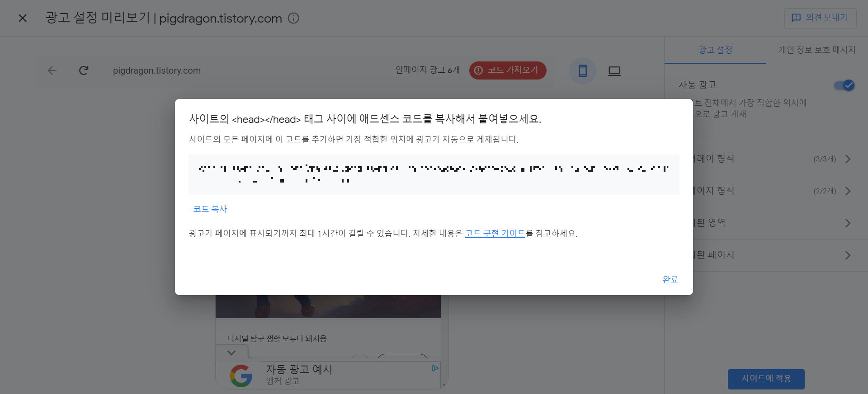The image size is (868, 394).
Task: Click the blog title 디지털 탐구 생활 모두다 돼지용
Action: (277, 338)
